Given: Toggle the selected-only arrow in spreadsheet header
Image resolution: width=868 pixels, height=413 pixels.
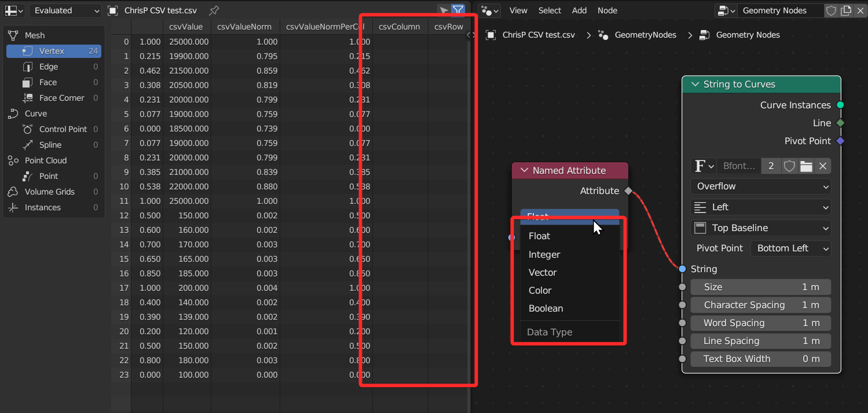Looking at the screenshot, I should (x=444, y=10).
